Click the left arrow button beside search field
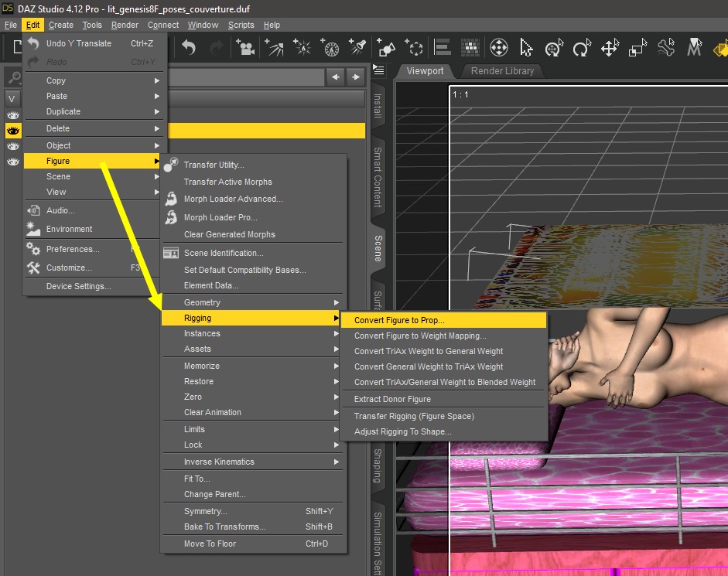This screenshot has height=576, width=728. point(336,77)
